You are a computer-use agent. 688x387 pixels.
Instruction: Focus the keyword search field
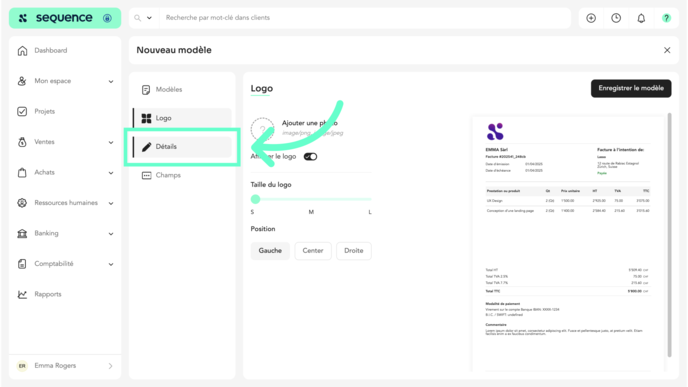coord(364,18)
